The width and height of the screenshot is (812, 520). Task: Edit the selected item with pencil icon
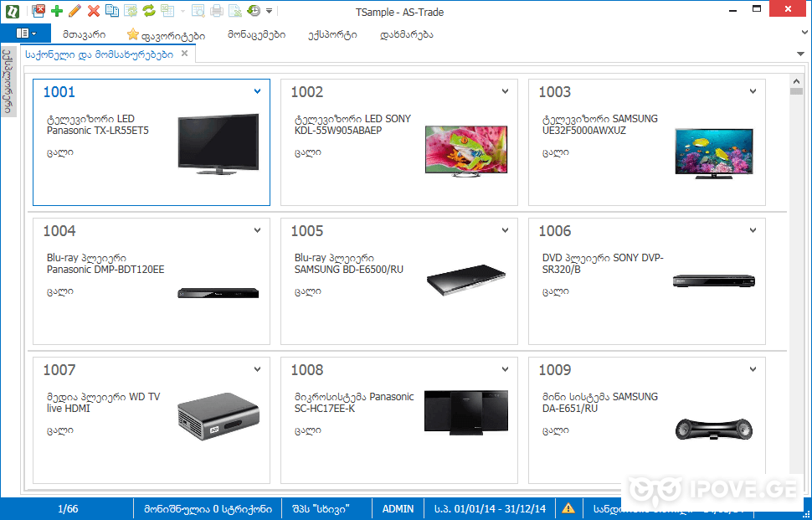(75, 10)
